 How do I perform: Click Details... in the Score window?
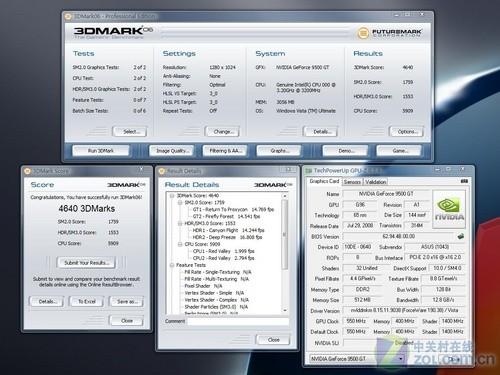click(x=46, y=302)
